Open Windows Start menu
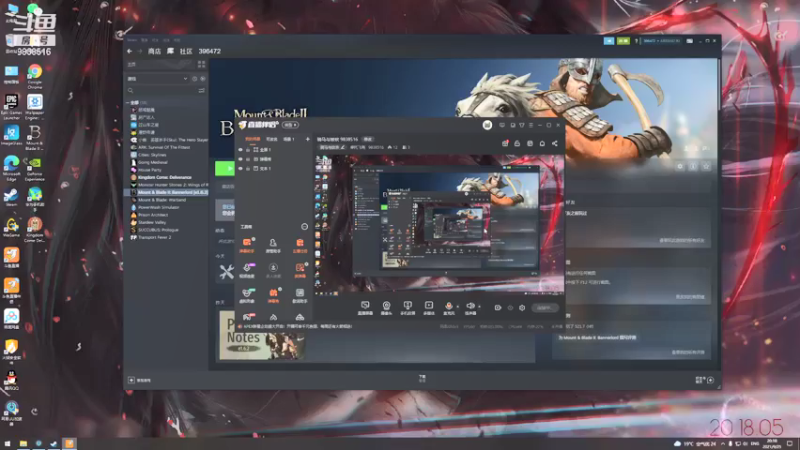This screenshot has width=800, height=450. (x=7, y=444)
